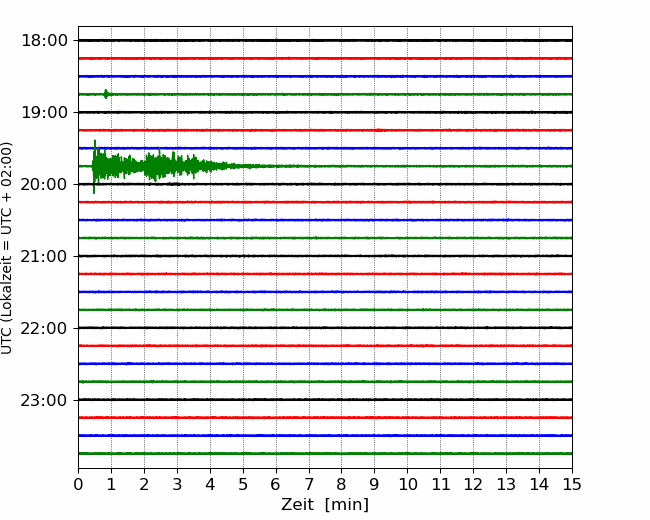Click the 20:00 time axis label

[44, 184]
